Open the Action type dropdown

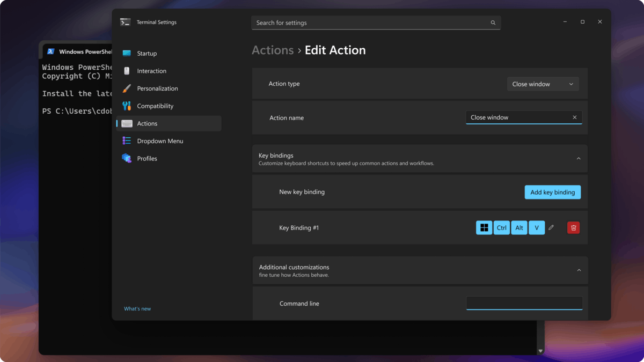543,84
